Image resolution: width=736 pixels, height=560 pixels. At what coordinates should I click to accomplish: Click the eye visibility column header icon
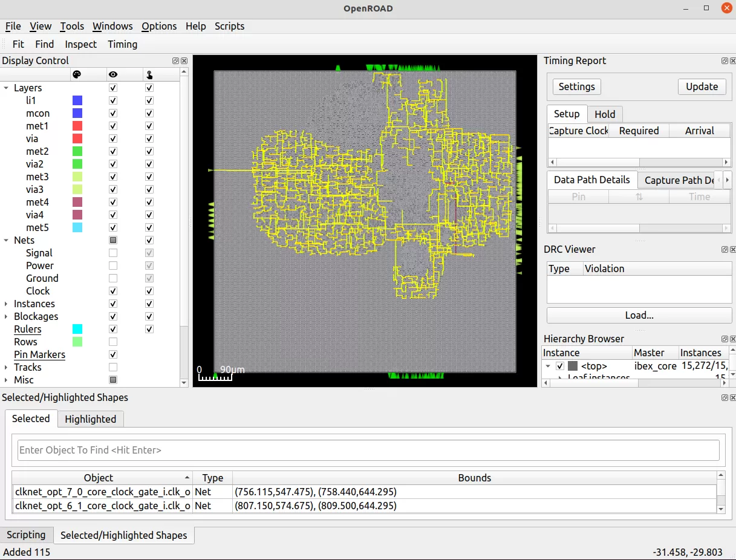113,74
